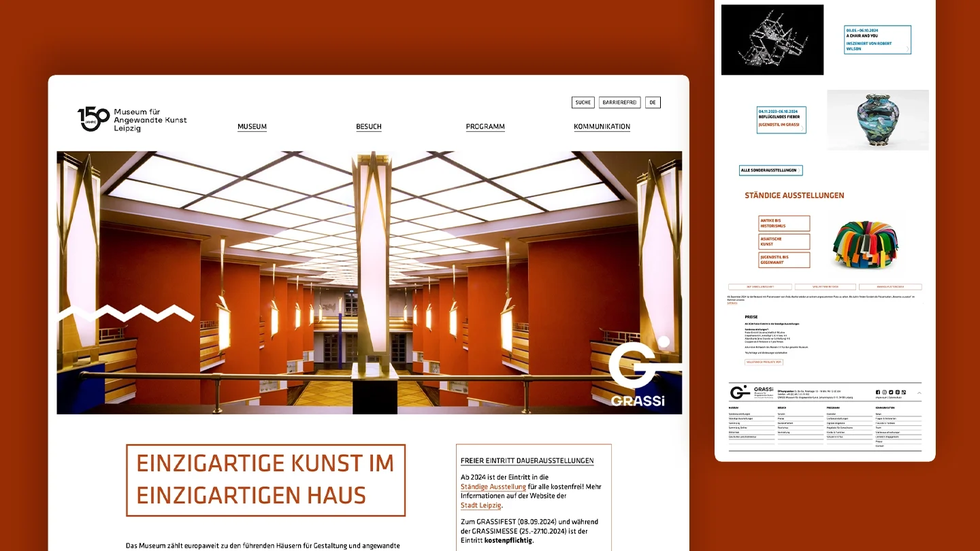Screen dimensions: 980x551
Task: Open Facebook via the footer social icon
Action: point(878,392)
